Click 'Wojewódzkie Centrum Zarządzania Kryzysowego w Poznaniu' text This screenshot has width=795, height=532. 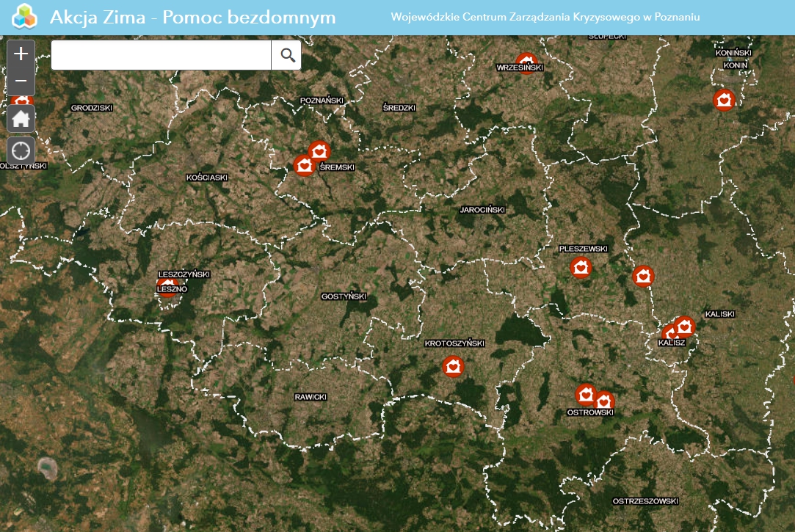click(x=545, y=17)
